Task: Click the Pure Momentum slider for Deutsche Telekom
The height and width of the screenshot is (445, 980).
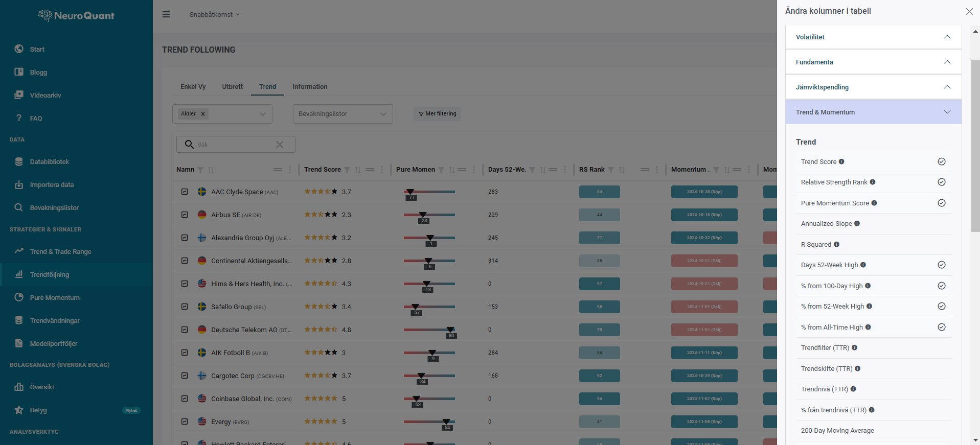Action: pyautogui.click(x=429, y=330)
